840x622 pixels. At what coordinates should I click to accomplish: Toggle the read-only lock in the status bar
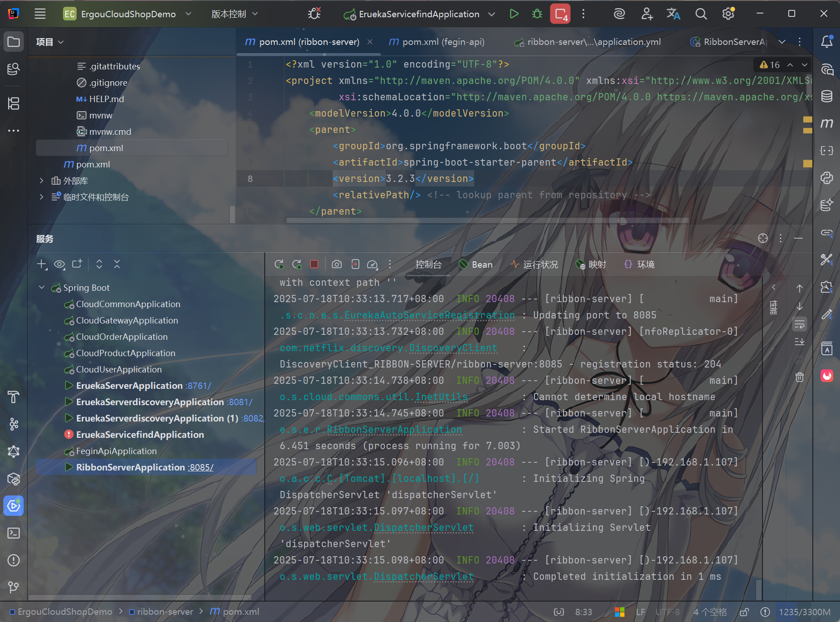click(744, 612)
